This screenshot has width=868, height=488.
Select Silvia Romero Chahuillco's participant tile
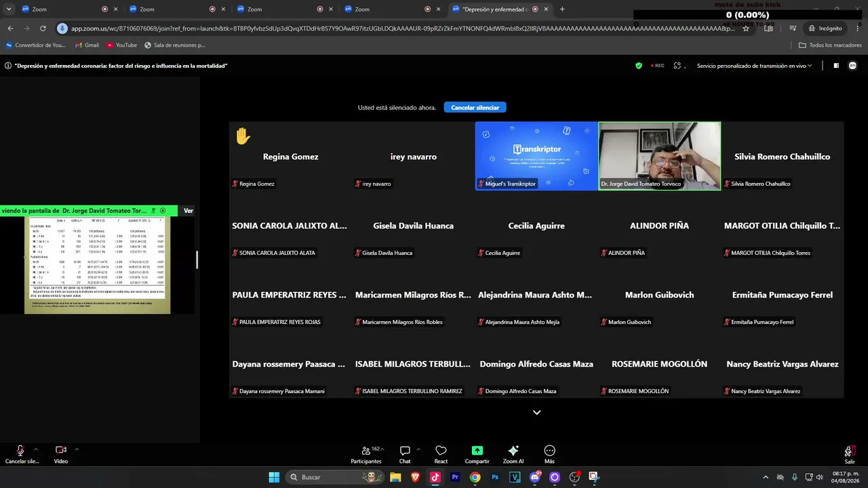pyautogui.click(x=782, y=156)
